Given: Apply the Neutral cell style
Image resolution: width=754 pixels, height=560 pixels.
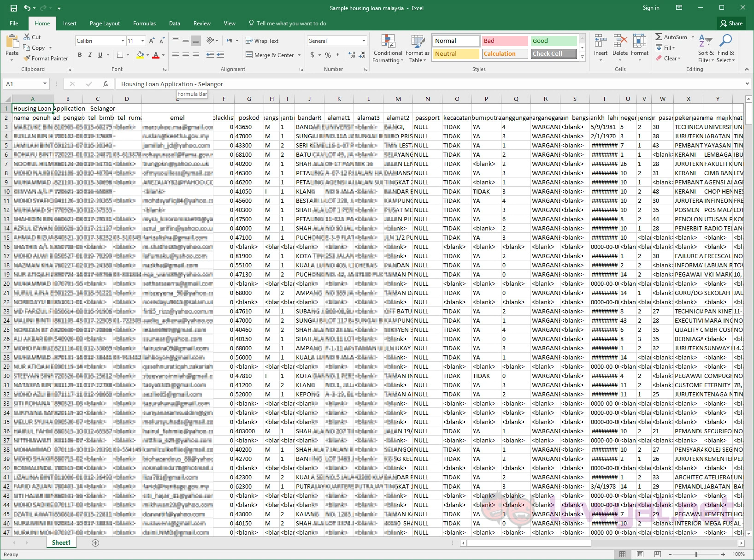Looking at the screenshot, I should coord(456,54).
